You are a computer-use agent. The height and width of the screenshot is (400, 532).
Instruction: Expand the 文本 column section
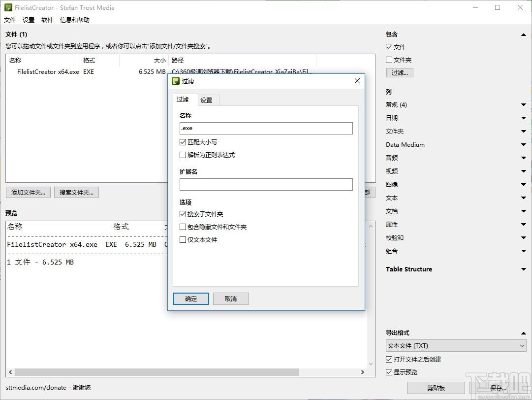click(524, 198)
